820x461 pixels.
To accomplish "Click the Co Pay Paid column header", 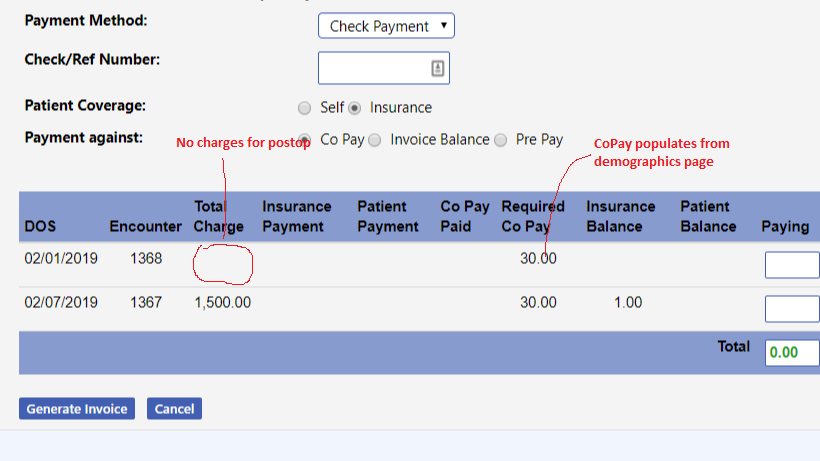I will point(464,216).
